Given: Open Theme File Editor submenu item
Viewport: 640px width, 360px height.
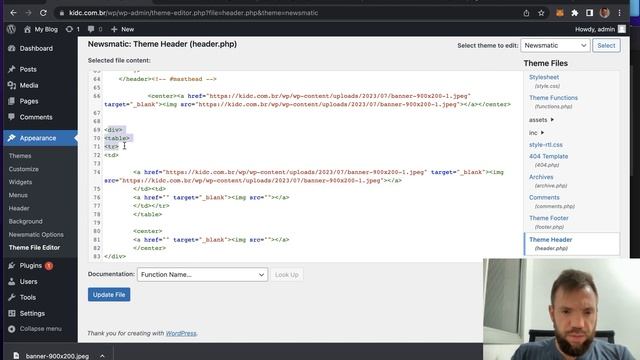Looking at the screenshot, I should 34,248.
